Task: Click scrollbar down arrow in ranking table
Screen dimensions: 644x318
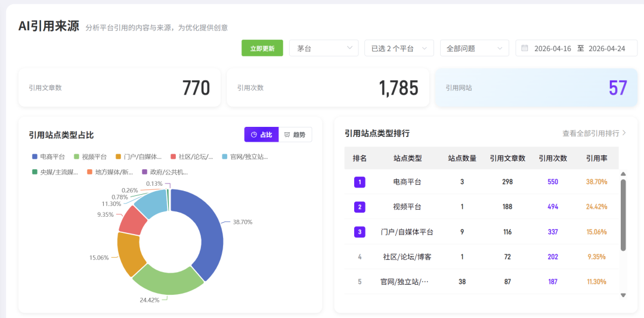Action: (x=623, y=295)
